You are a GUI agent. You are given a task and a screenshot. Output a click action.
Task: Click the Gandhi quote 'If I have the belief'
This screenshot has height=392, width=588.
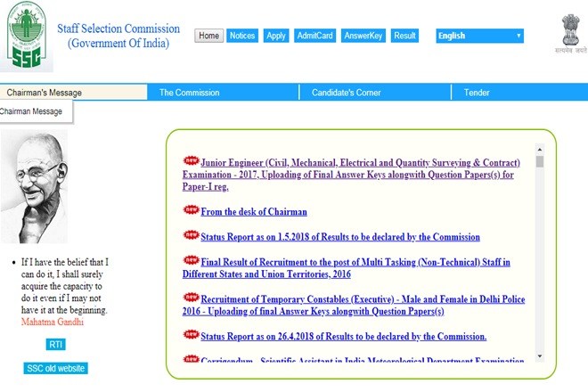coord(64,286)
